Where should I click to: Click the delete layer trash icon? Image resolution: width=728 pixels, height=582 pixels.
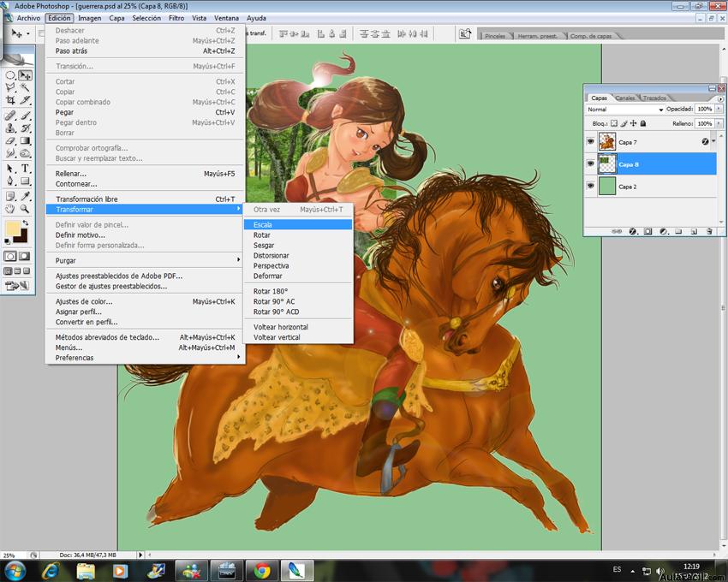[x=709, y=231]
